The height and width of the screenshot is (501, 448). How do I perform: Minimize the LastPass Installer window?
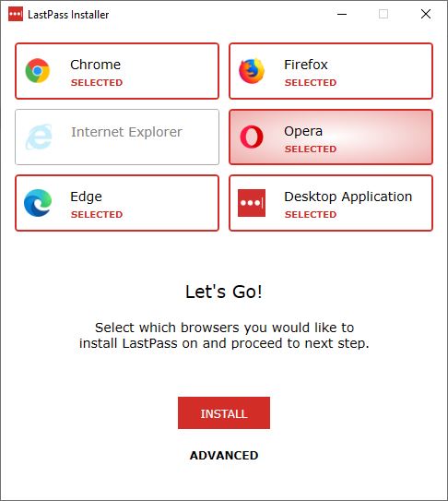tap(342, 14)
